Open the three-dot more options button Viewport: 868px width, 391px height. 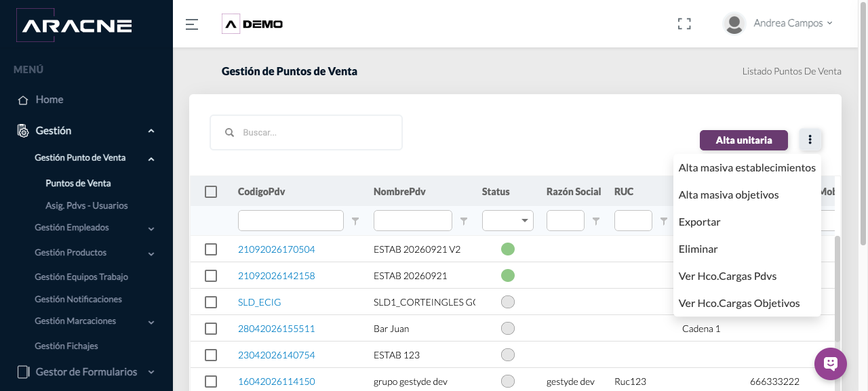click(x=810, y=140)
